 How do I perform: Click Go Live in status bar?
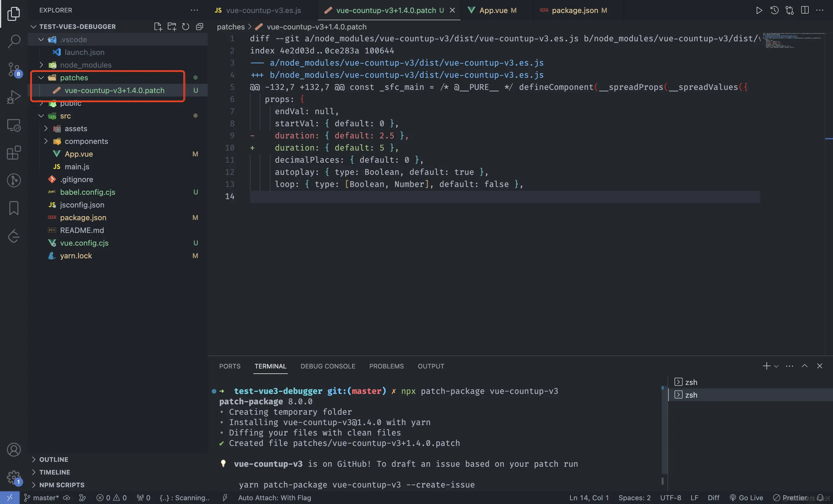(x=746, y=498)
